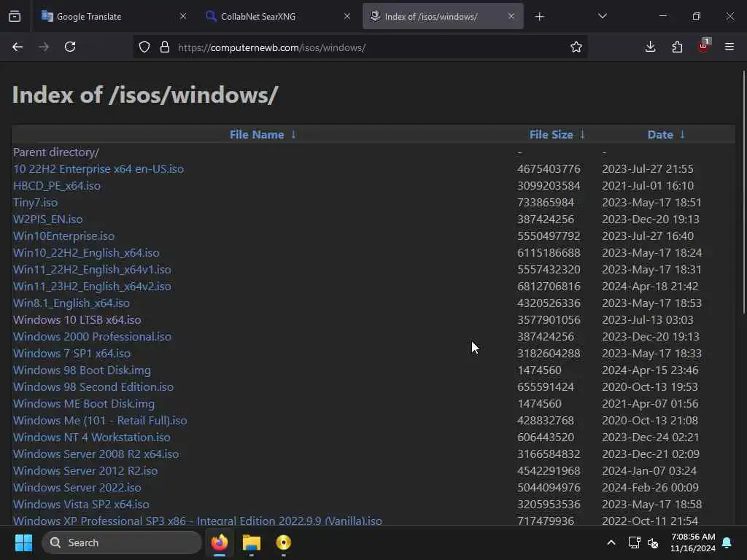The height and width of the screenshot is (560, 747).
Task: Open network status tray icon
Action: 634,542
